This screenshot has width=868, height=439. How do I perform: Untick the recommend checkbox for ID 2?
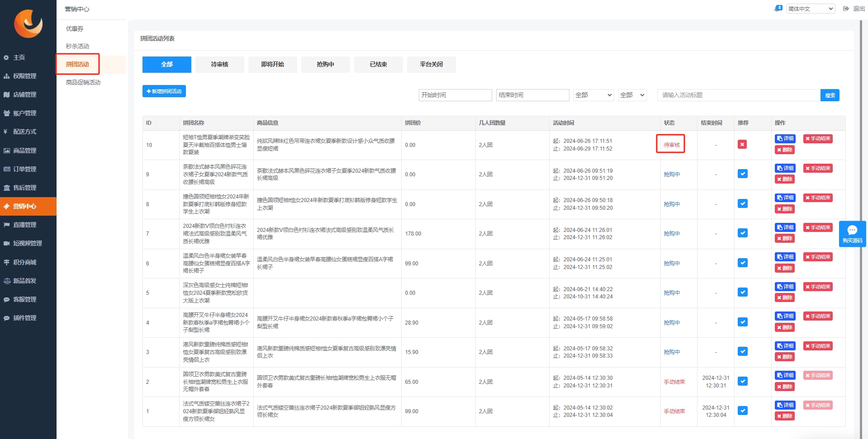[x=742, y=381]
